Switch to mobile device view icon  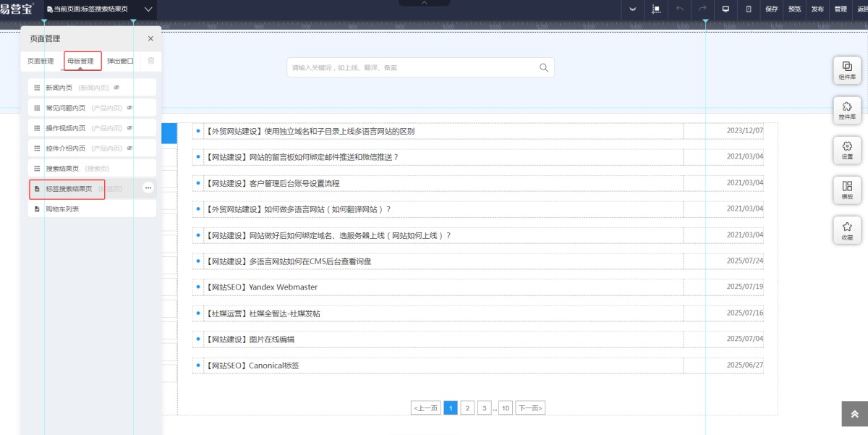[749, 9]
